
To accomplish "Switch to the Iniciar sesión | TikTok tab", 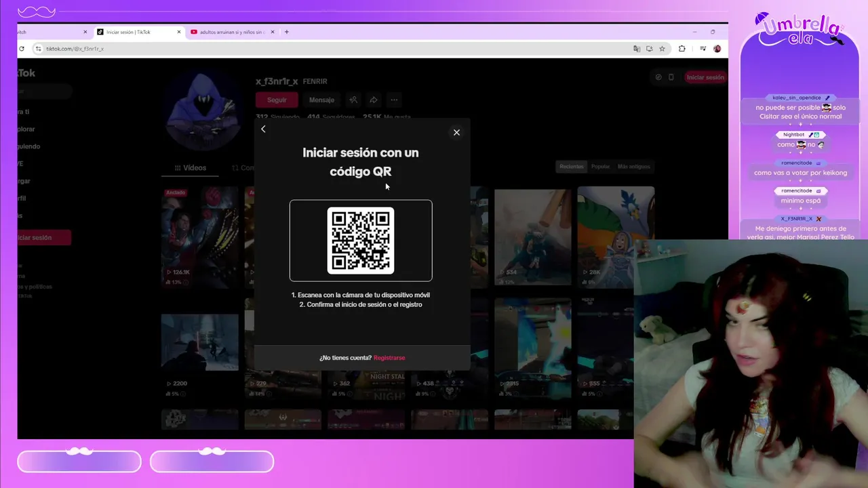I will pos(138,32).
